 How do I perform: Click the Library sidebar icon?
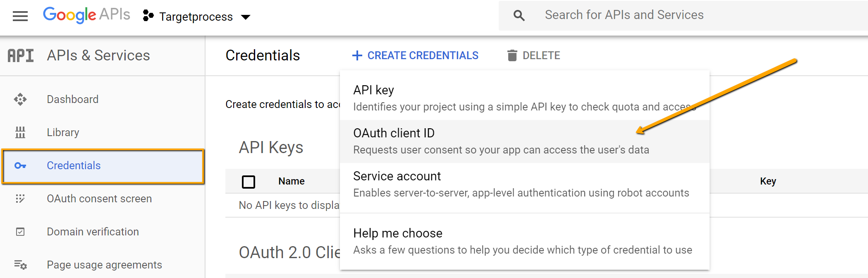pos(20,132)
